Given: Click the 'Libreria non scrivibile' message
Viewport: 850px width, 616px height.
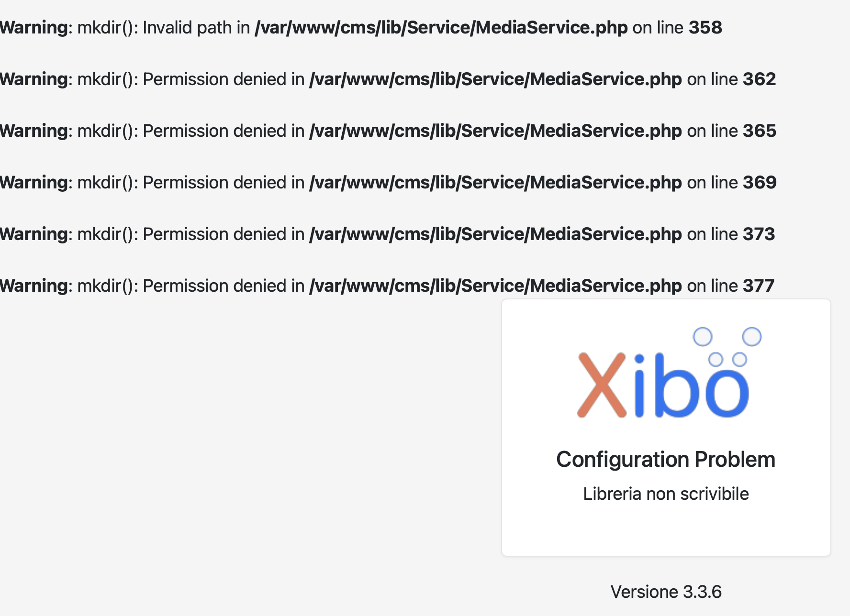Looking at the screenshot, I should [x=666, y=494].
